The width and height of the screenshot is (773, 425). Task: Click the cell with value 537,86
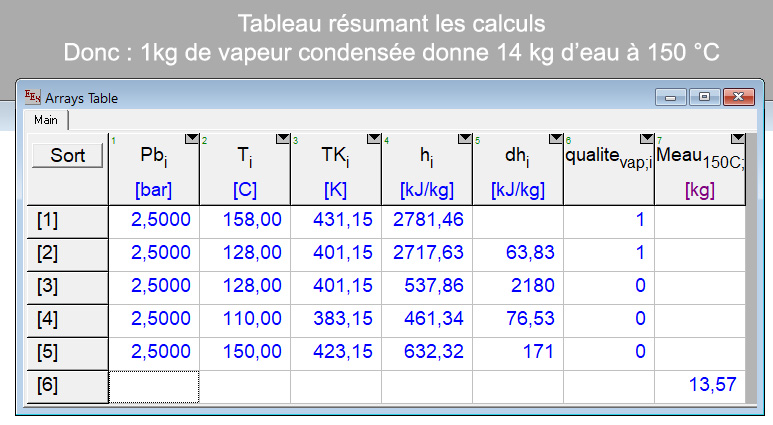click(x=427, y=288)
